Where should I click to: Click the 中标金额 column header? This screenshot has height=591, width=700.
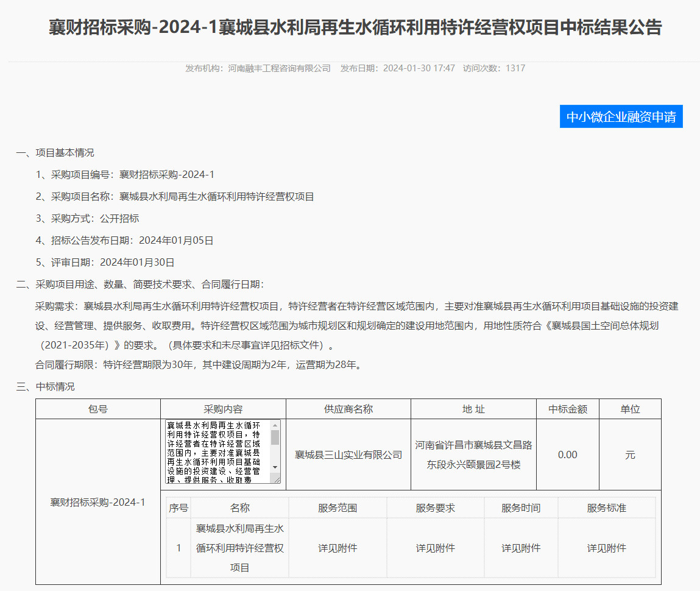568,409
